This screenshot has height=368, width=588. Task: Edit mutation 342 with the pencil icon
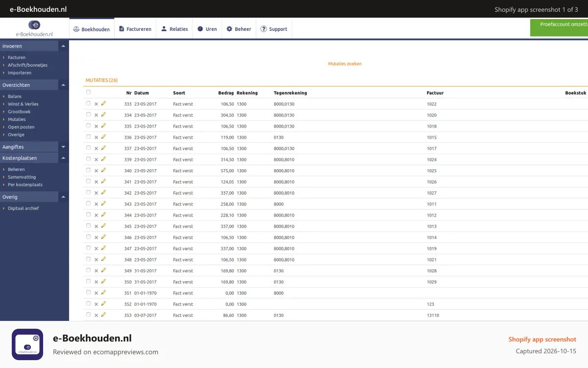coord(103,193)
